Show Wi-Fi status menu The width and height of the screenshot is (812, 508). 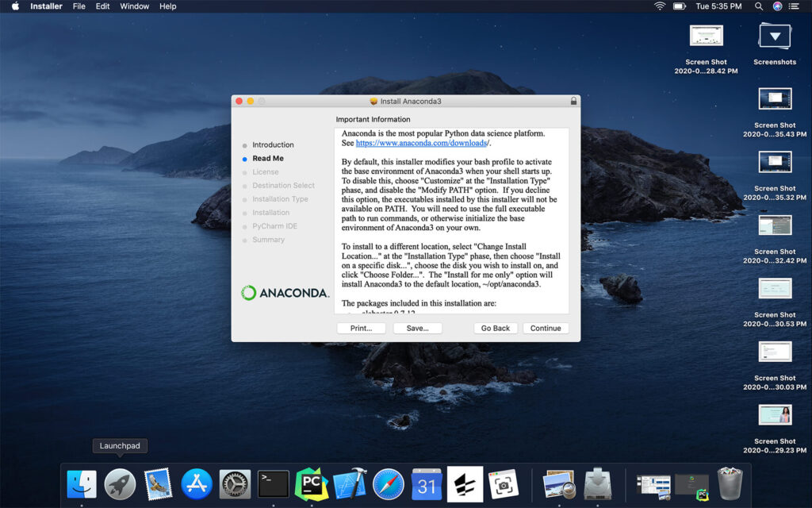659,6
